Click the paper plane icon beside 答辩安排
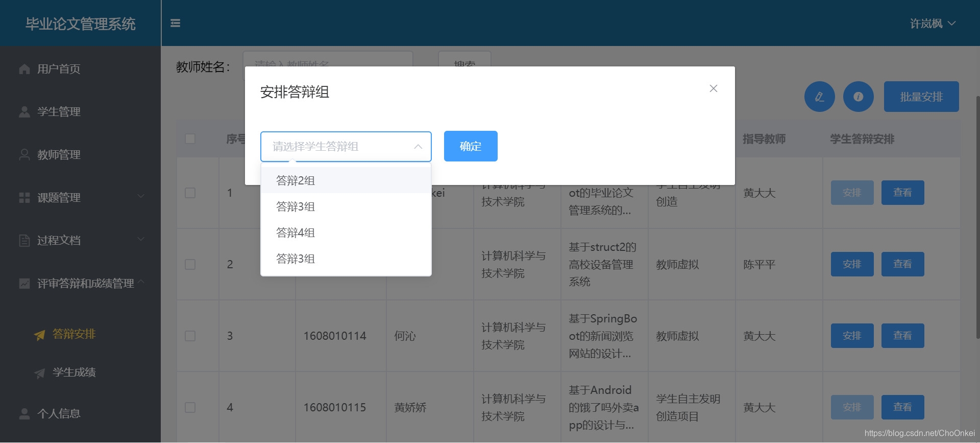Viewport: 980px width, 443px height. pos(40,335)
